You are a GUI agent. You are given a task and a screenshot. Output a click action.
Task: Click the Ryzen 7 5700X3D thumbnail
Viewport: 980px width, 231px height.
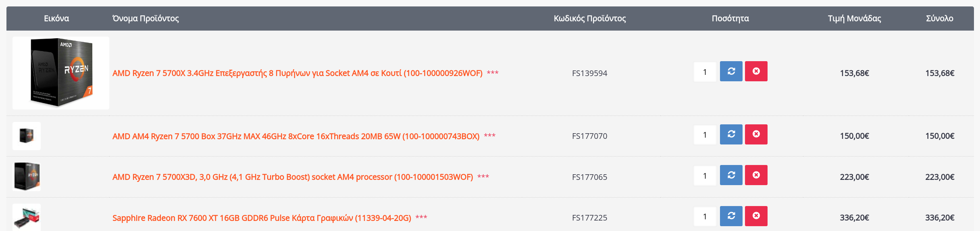tap(27, 177)
